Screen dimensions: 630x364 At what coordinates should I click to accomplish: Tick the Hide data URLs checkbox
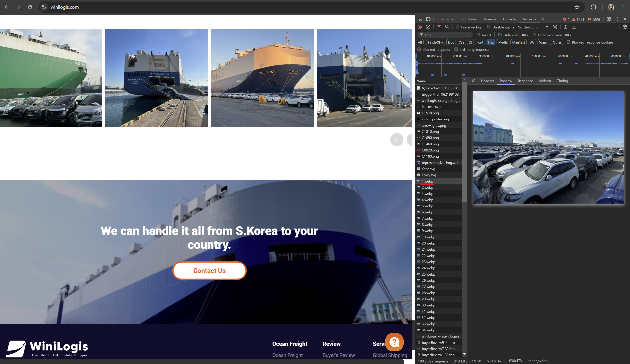[x=500, y=35]
